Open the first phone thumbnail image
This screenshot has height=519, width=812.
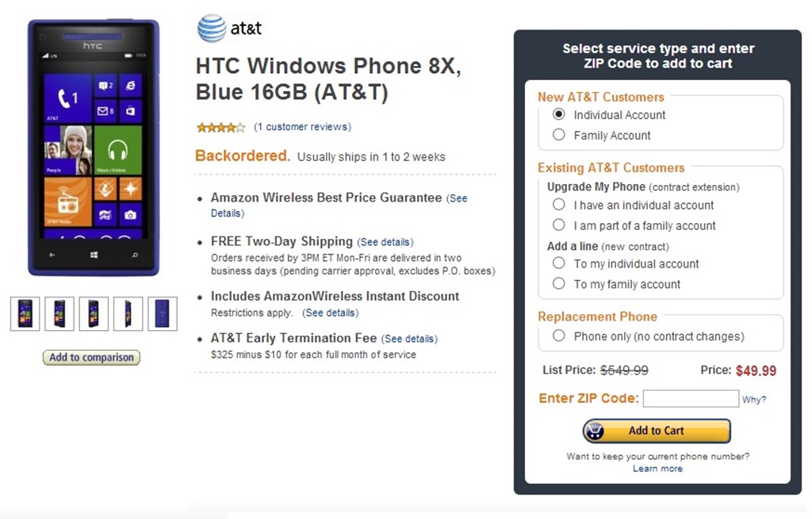coord(25,313)
